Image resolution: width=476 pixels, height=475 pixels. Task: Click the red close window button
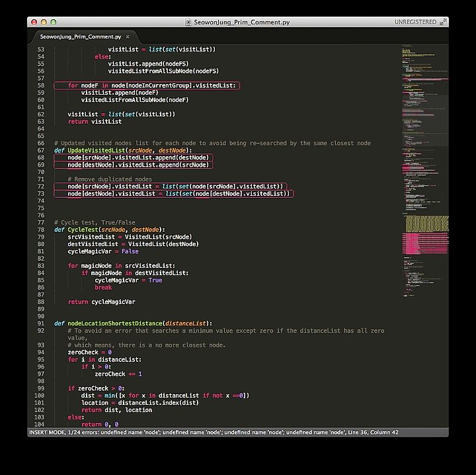point(34,22)
